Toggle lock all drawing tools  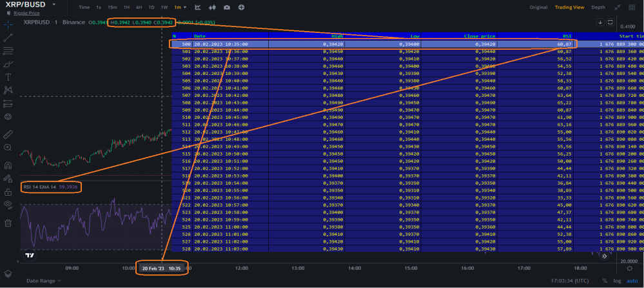pyautogui.click(x=8, y=192)
